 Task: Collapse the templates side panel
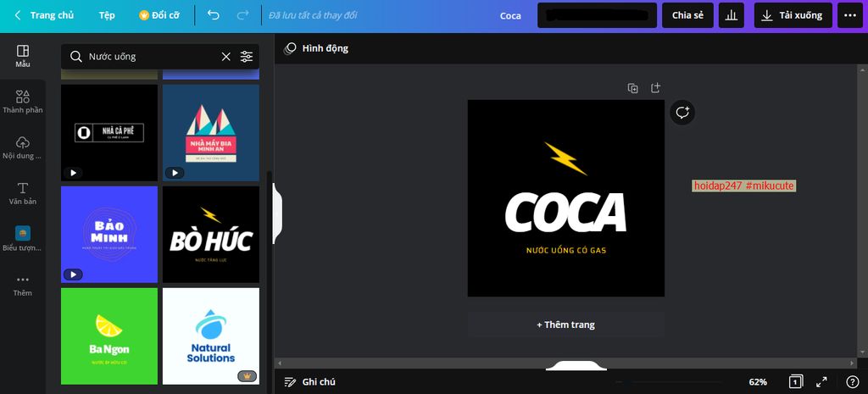(x=277, y=214)
